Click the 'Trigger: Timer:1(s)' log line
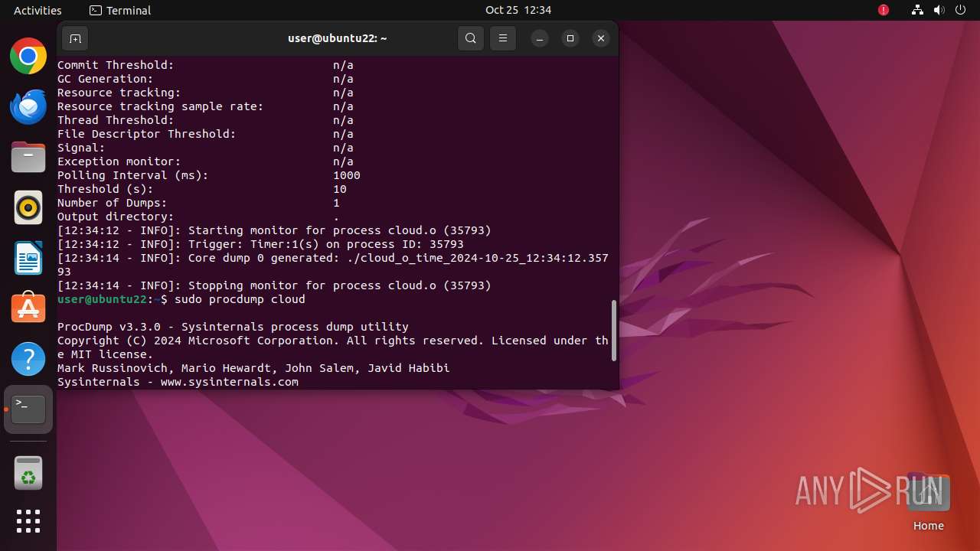Viewport: 980px width, 551px height. click(260, 244)
